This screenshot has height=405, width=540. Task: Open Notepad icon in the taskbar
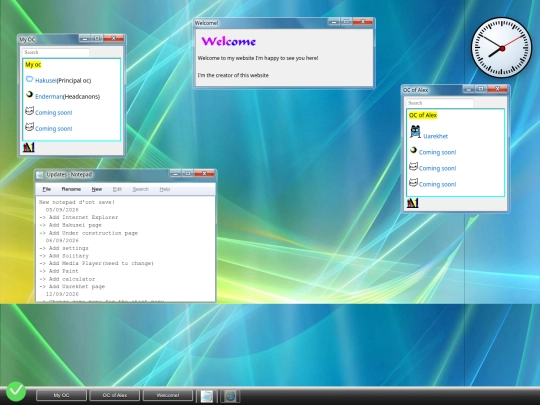[207, 396]
